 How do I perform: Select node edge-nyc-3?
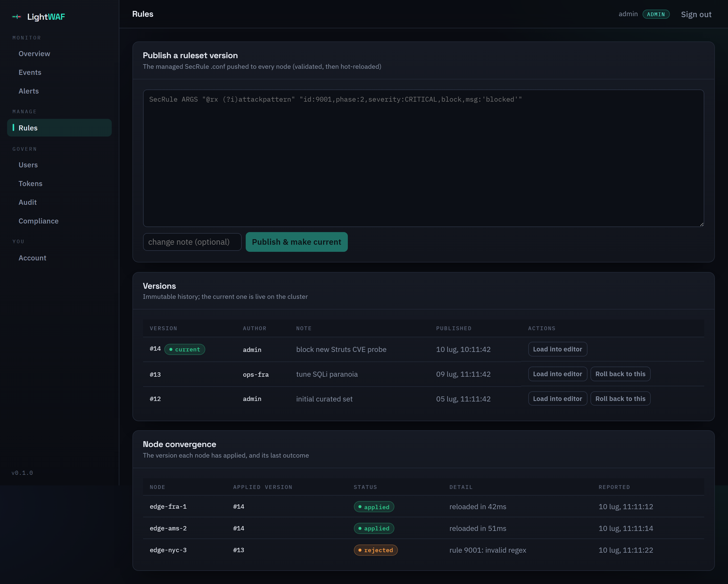click(x=168, y=550)
